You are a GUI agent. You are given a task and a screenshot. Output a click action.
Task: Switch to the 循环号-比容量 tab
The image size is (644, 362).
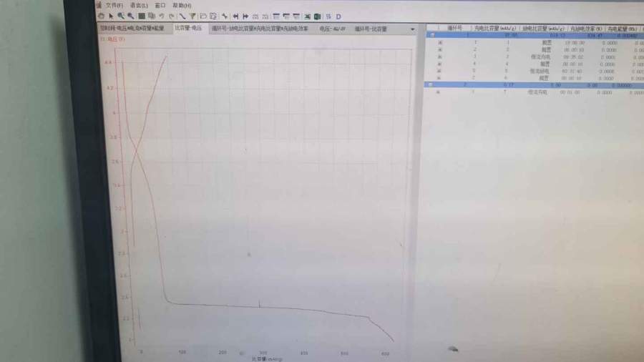[371, 29]
